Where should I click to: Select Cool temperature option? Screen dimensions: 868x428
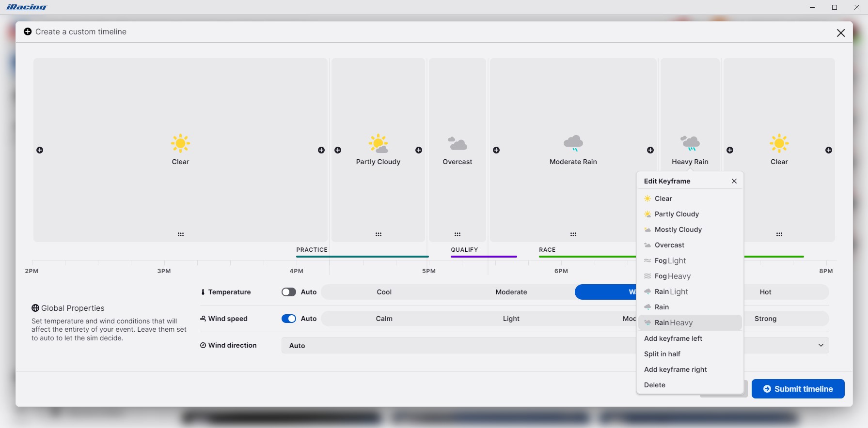[384, 292]
